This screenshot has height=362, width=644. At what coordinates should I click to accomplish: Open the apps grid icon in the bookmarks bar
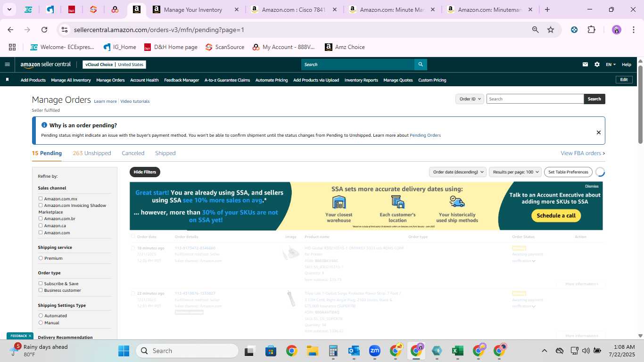coord(12,47)
